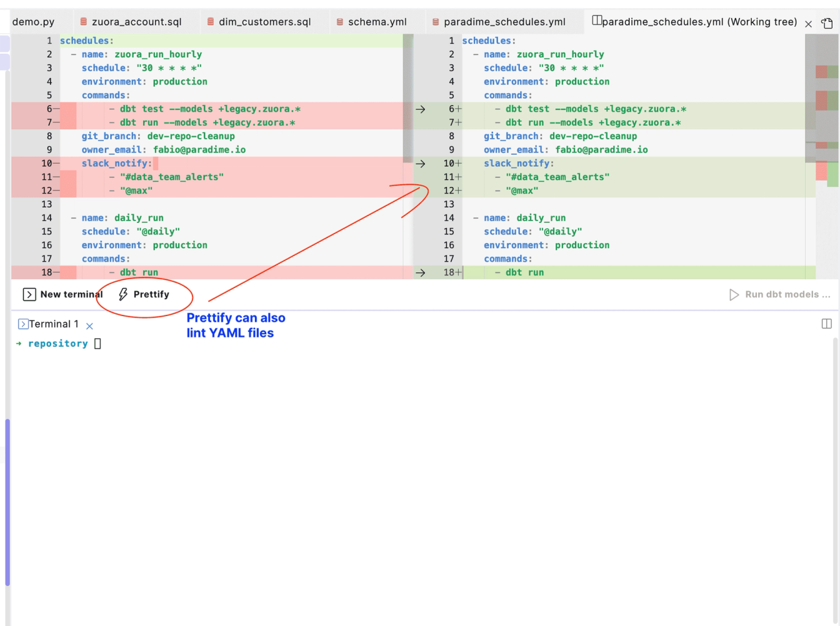
Task: Open the zuora_account.sql tab
Action: point(131,22)
